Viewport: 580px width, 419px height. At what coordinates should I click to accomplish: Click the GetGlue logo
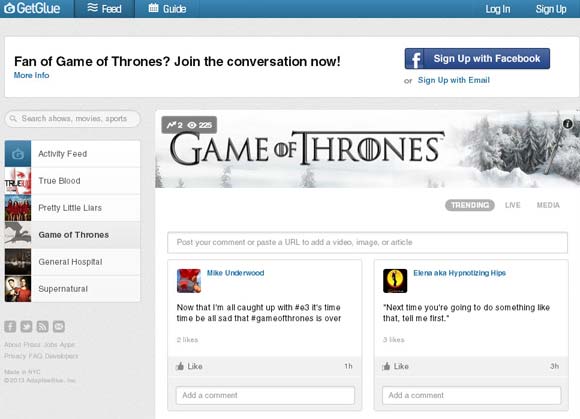pyautogui.click(x=32, y=8)
